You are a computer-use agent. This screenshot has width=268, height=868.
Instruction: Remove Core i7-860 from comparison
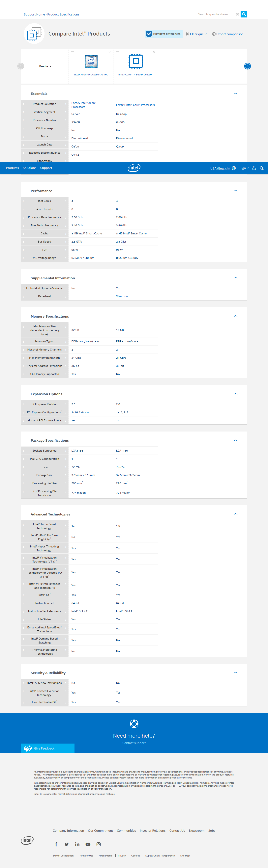tap(154, 52)
